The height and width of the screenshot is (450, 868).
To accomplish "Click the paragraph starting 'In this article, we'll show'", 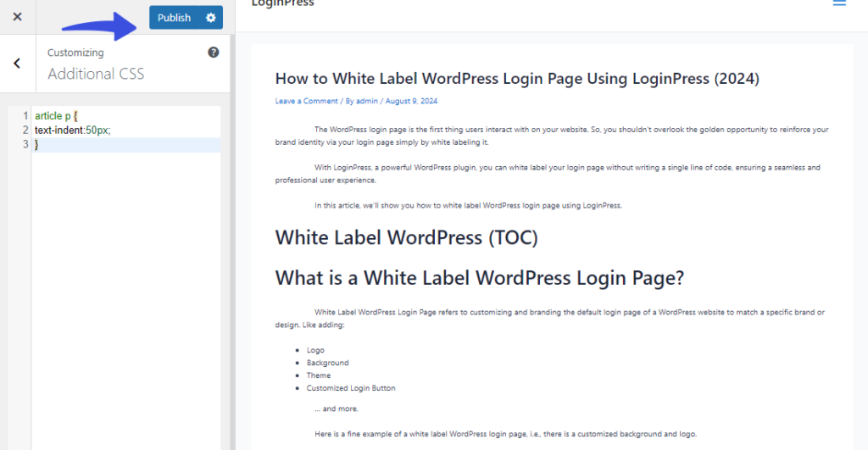I will point(468,205).
